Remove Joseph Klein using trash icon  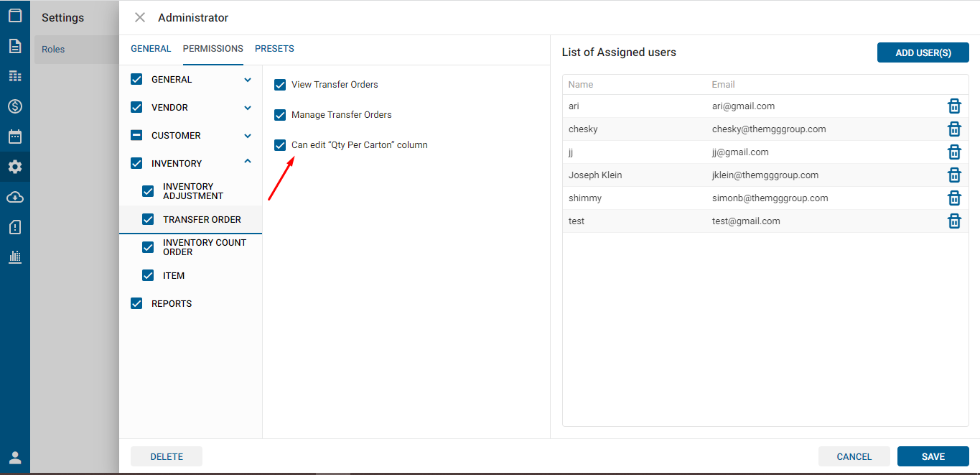click(954, 175)
